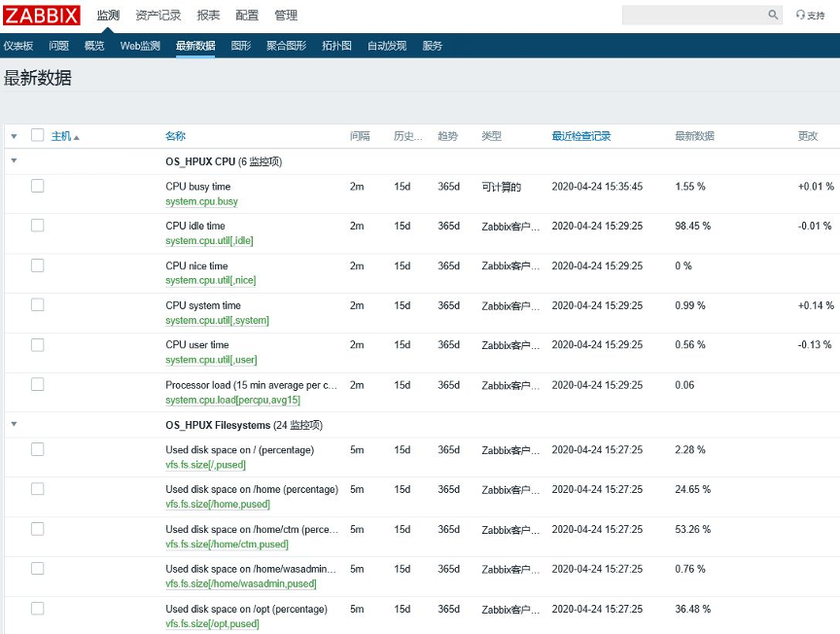This screenshot has width=840, height=634.
Task: Collapse the OS_HPUX CPU group
Action: pyautogui.click(x=14, y=160)
